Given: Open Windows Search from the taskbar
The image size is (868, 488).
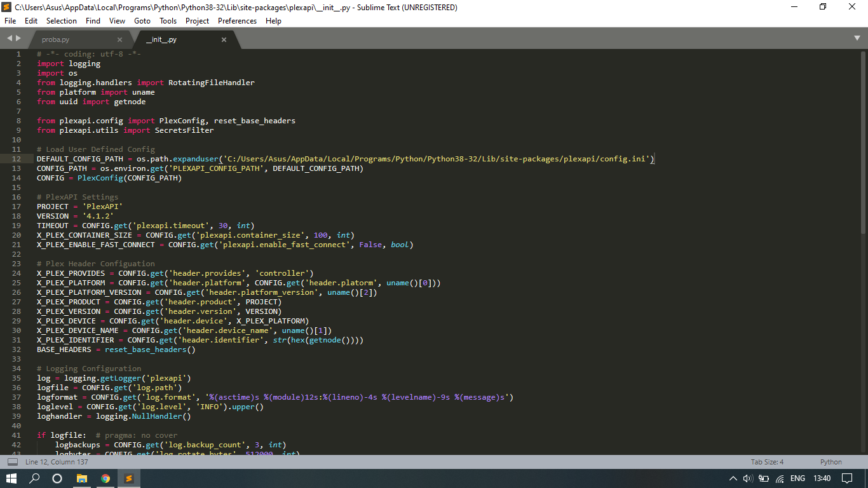Looking at the screenshot, I should [34, 477].
